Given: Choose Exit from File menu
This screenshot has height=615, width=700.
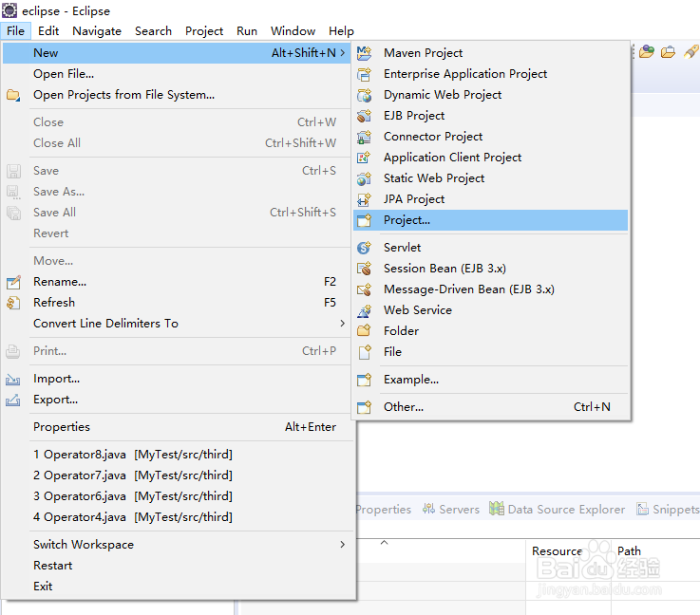Looking at the screenshot, I should [177, 586].
